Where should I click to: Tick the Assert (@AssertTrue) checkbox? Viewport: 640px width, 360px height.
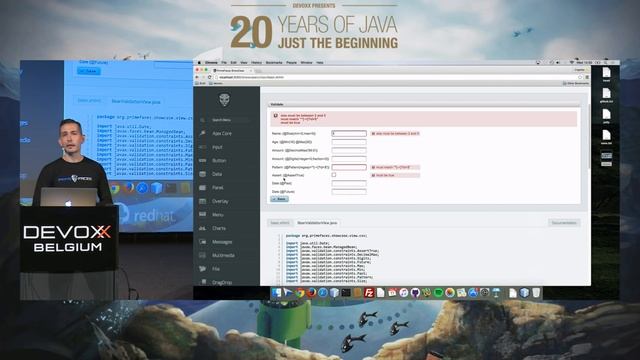pos(334,175)
